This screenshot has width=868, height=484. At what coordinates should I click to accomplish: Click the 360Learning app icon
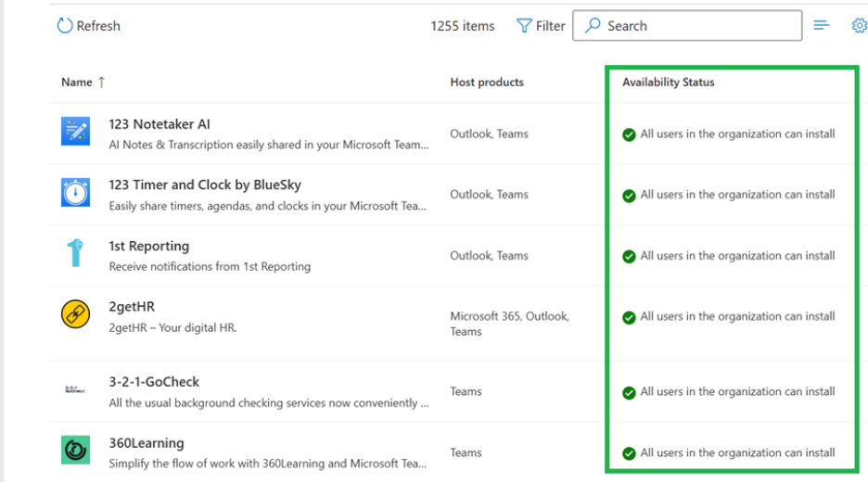(x=75, y=451)
